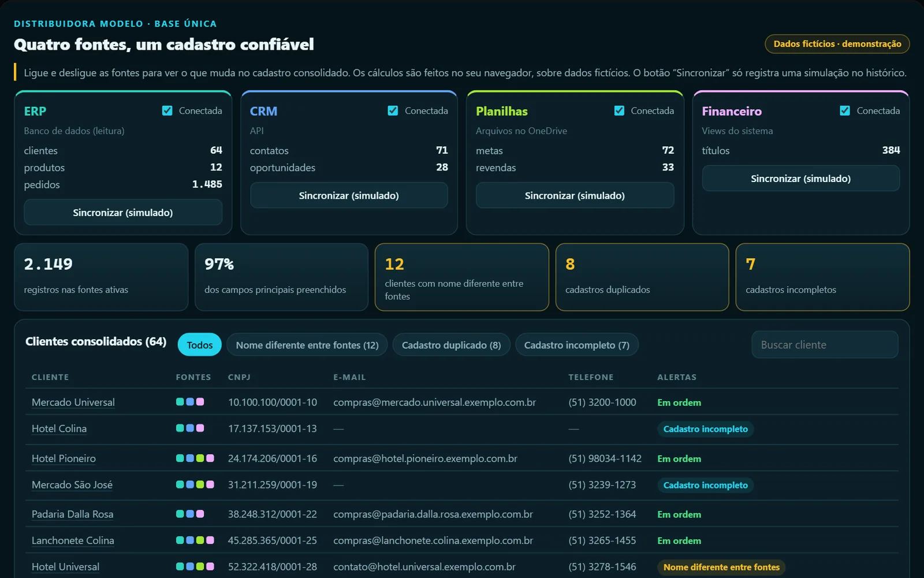Image resolution: width=924 pixels, height=578 pixels.
Task: Open the Lanchonete Colina client link
Action: (73, 540)
